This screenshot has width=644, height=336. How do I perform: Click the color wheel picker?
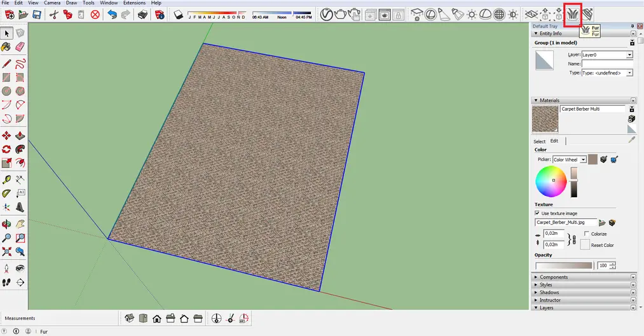[551, 181]
